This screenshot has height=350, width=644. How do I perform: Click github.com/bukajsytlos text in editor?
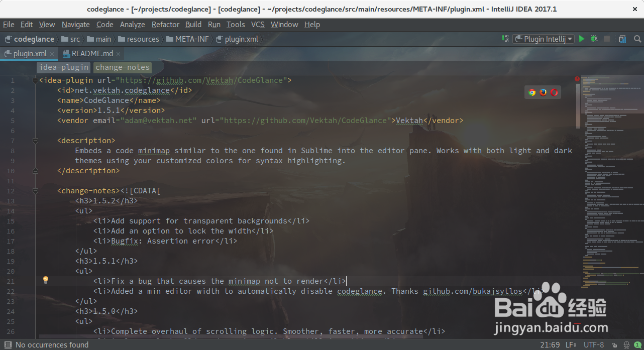(473, 291)
